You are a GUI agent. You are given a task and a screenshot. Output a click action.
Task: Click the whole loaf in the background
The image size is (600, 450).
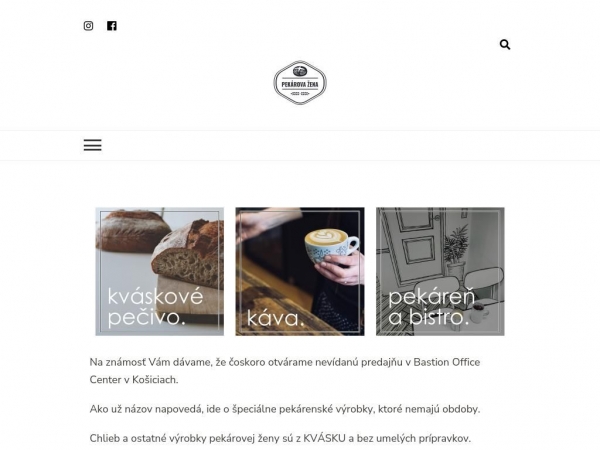pos(132,231)
